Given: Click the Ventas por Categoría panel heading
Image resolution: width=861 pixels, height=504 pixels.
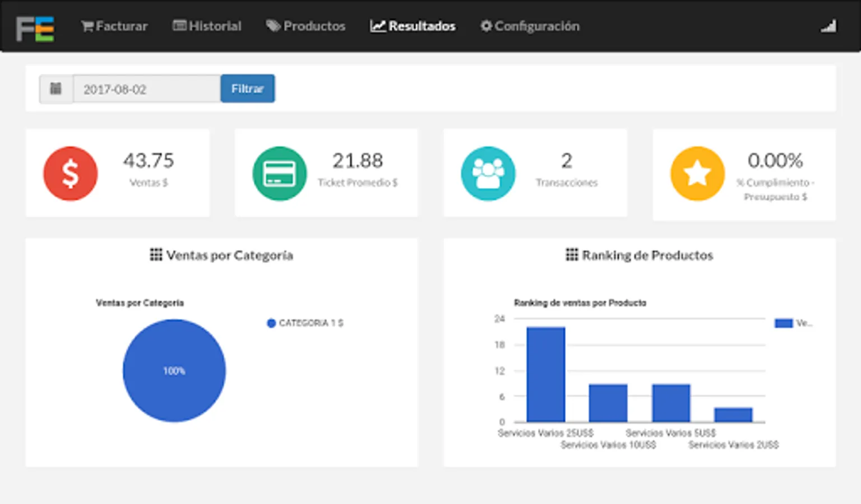Looking at the screenshot, I should coord(221,255).
